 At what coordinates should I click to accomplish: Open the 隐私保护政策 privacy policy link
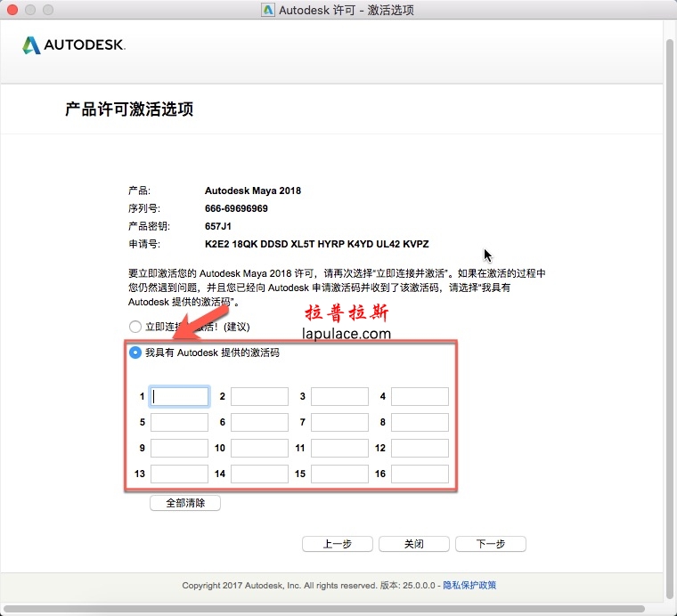click(469, 586)
